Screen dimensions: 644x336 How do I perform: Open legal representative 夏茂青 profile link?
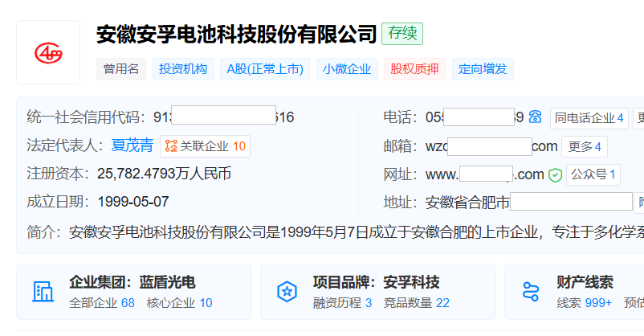[132, 145]
